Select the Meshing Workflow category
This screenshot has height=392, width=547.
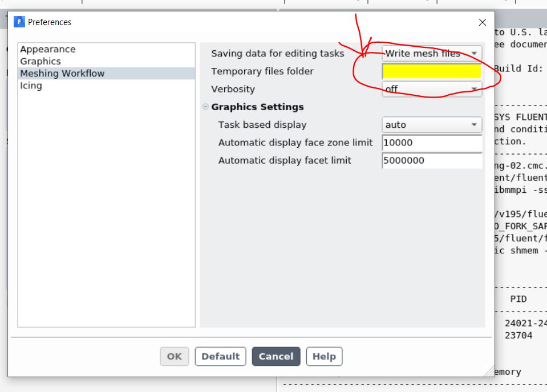pos(62,74)
